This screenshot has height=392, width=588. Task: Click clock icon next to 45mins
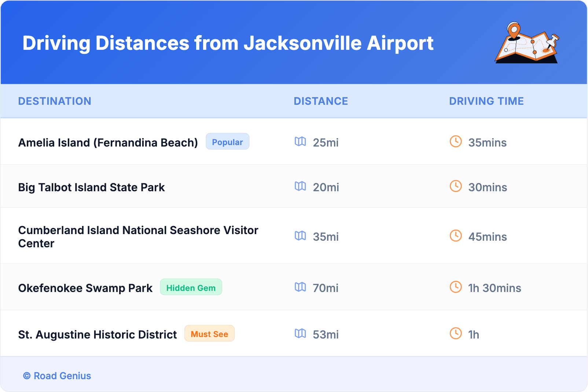point(456,236)
